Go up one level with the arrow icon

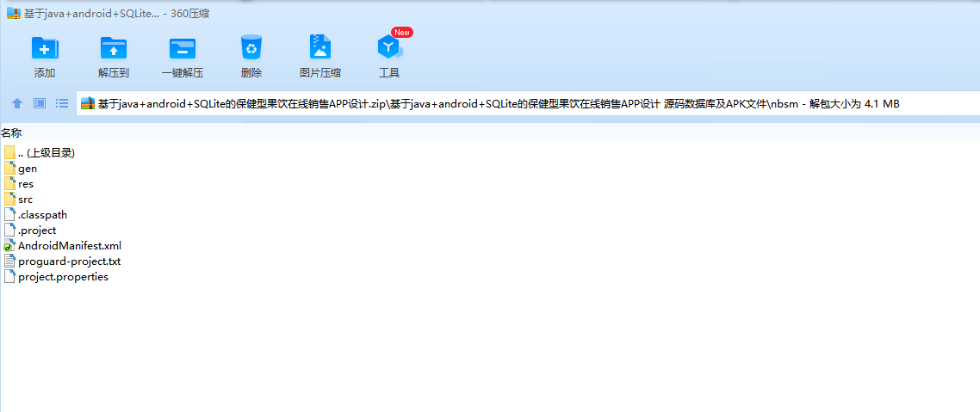click(x=17, y=103)
